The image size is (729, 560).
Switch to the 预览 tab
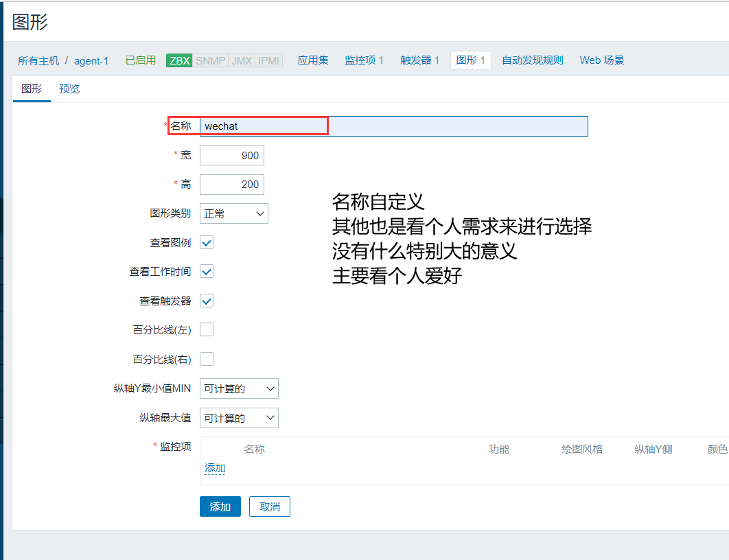click(x=69, y=89)
